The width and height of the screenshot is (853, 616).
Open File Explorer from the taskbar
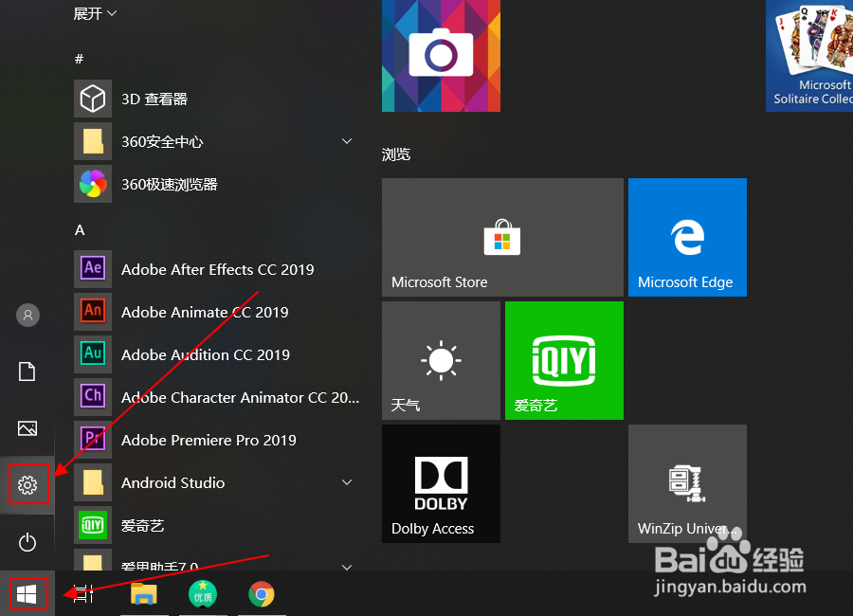coord(144,593)
